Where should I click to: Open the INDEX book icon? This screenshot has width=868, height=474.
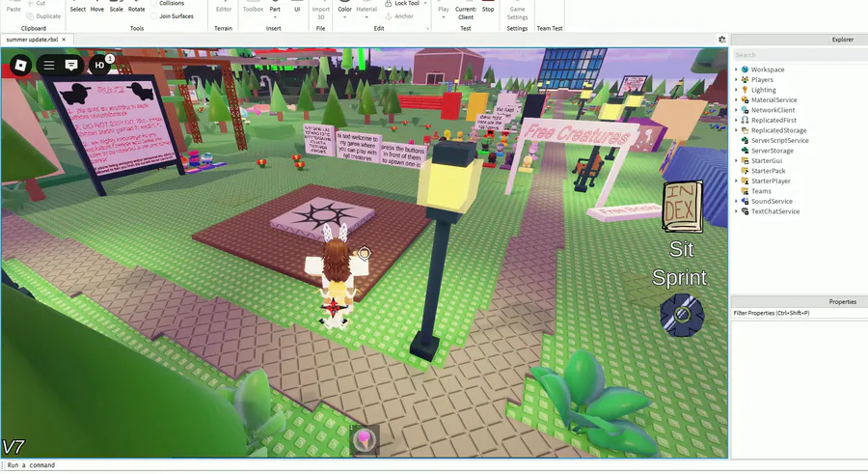(683, 207)
